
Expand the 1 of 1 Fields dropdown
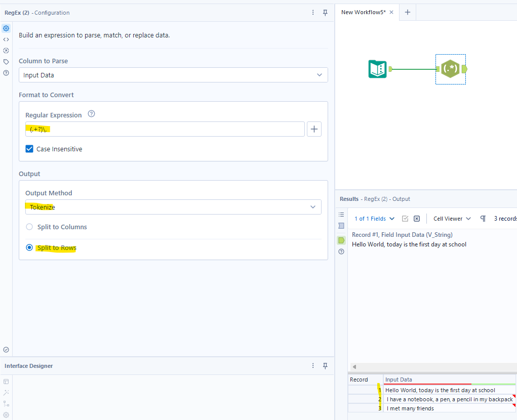(374, 219)
